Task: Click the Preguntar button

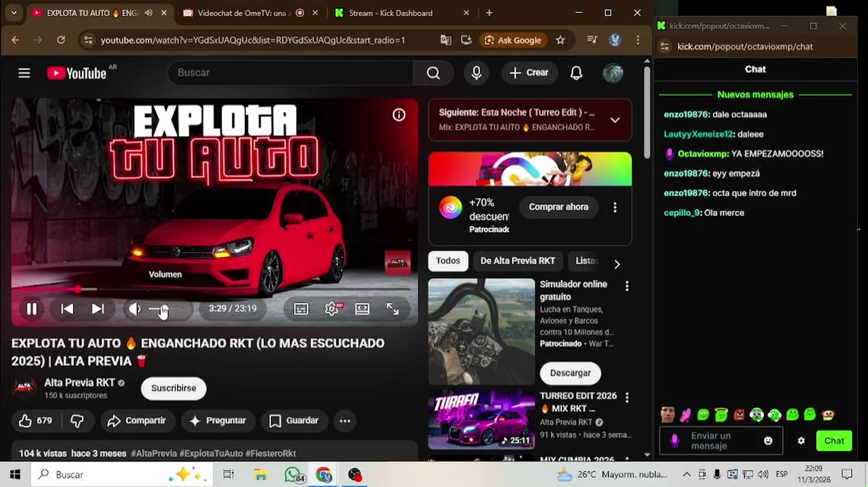Action: pos(218,421)
